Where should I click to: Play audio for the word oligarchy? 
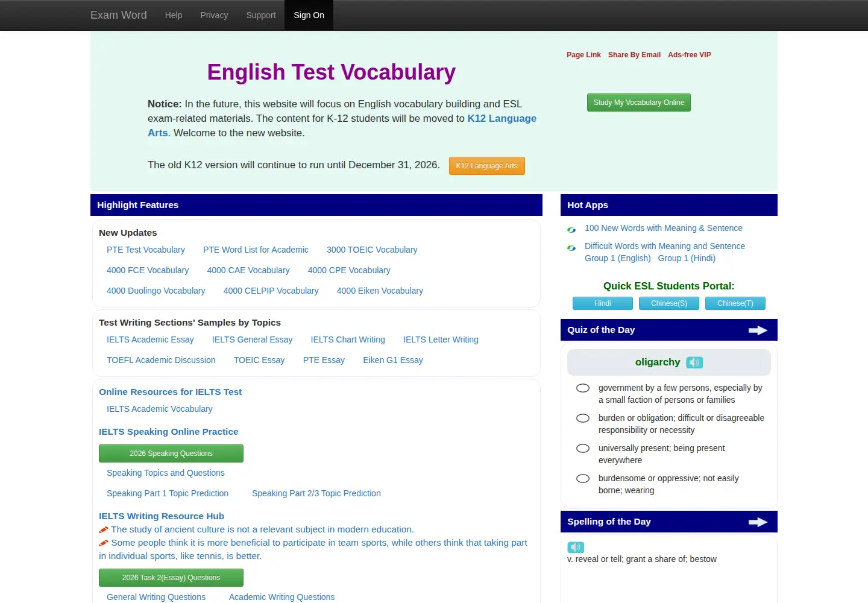(694, 362)
